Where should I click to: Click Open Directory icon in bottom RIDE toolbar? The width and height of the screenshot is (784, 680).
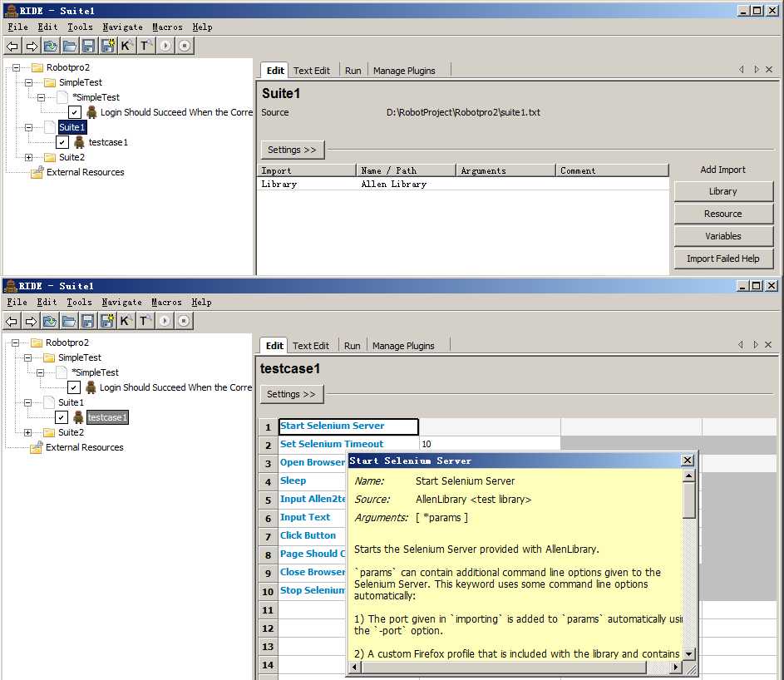68,322
